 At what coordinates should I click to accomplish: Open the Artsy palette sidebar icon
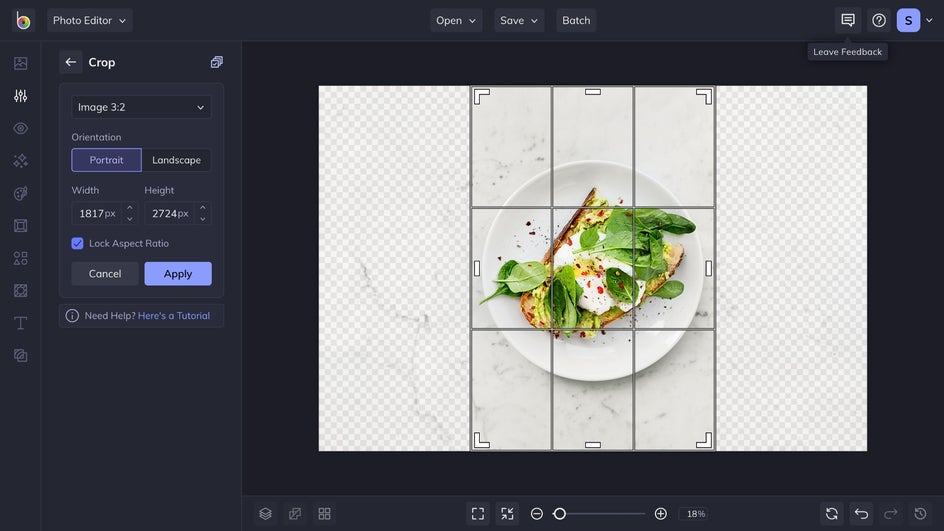pos(20,193)
